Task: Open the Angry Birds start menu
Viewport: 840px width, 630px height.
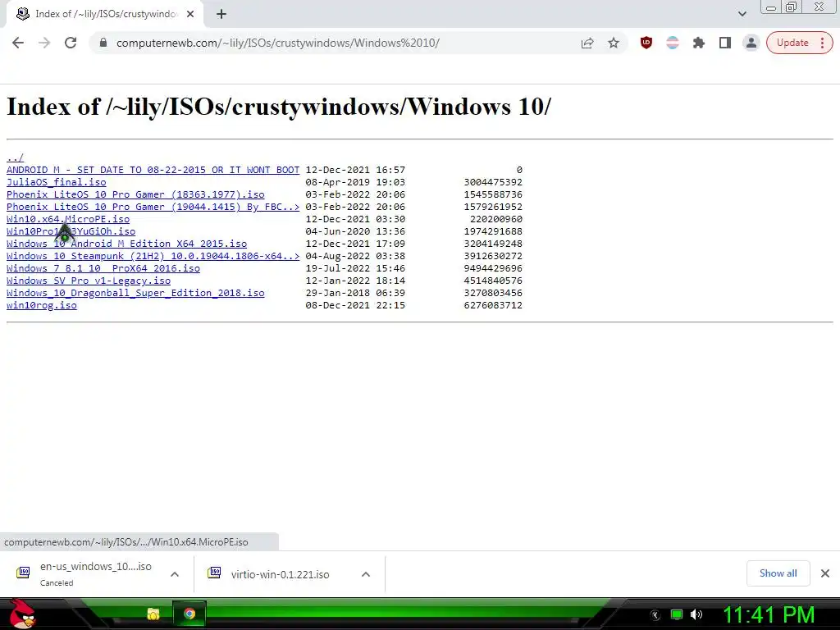Action: tap(22, 614)
